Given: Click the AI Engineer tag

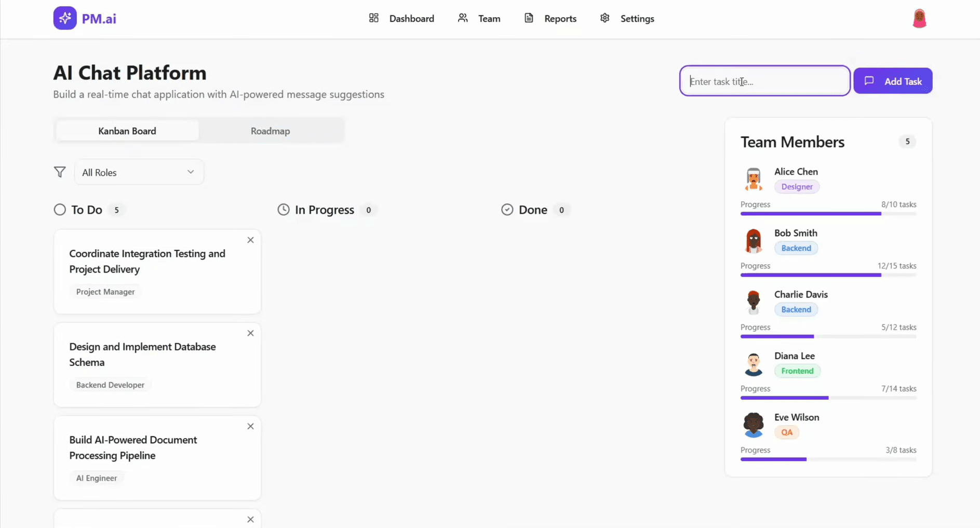Looking at the screenshot, I should [97, 478].
